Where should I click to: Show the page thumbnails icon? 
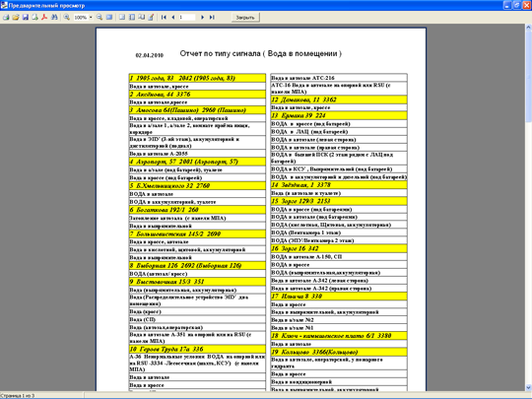pyautogui.click(x=132, y=17)
